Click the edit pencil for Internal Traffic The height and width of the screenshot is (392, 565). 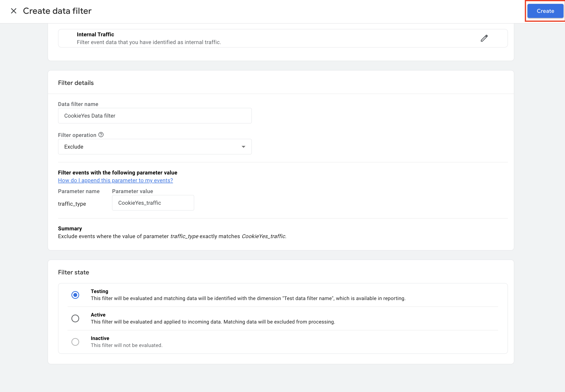pos(484,38)
